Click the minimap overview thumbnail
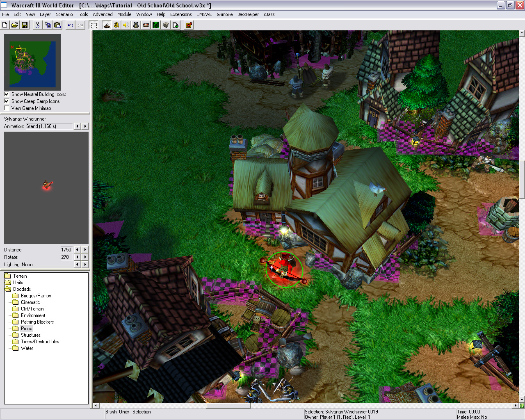Image resolution: width=525 pixels, height=420 pixels. click(32, 62)
